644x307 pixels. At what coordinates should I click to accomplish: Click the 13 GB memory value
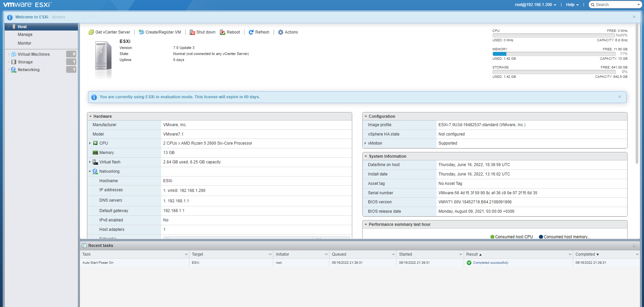[x=169, y=153]
